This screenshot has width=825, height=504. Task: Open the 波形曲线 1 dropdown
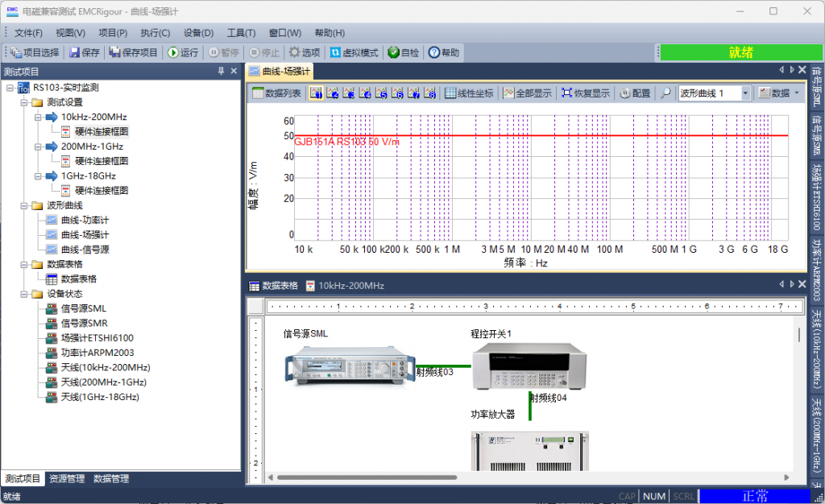pyautogui.click(x=745, y=93)
